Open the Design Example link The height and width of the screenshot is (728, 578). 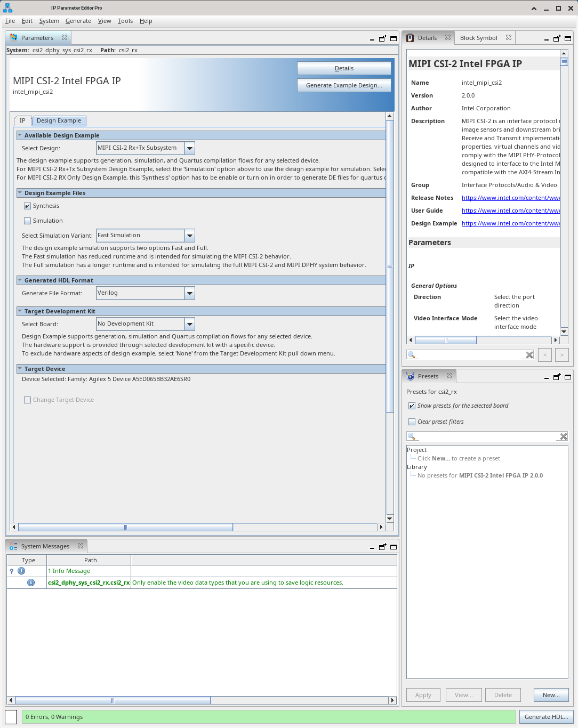click(x=511, y=223)
